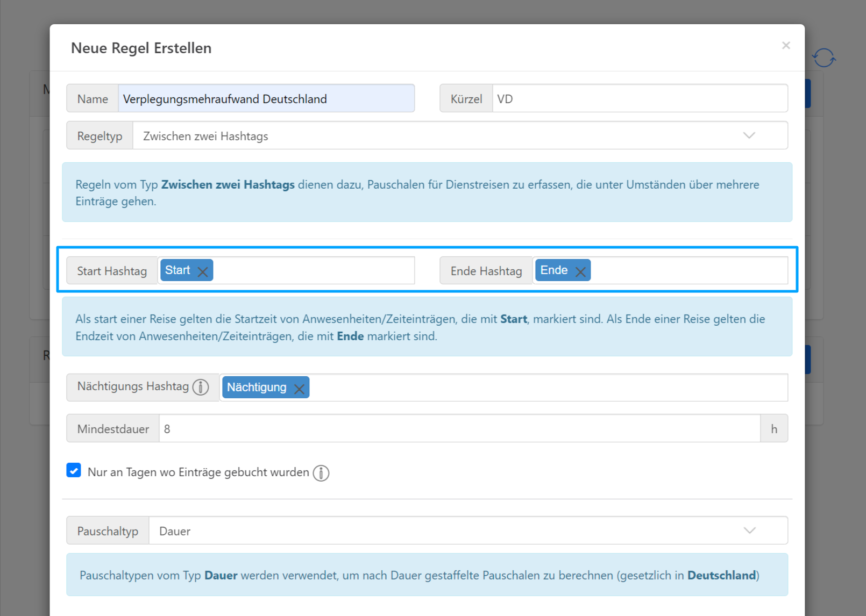Click the Regeltyp chevron arrow
866x616 pixels.
[749, 135]
